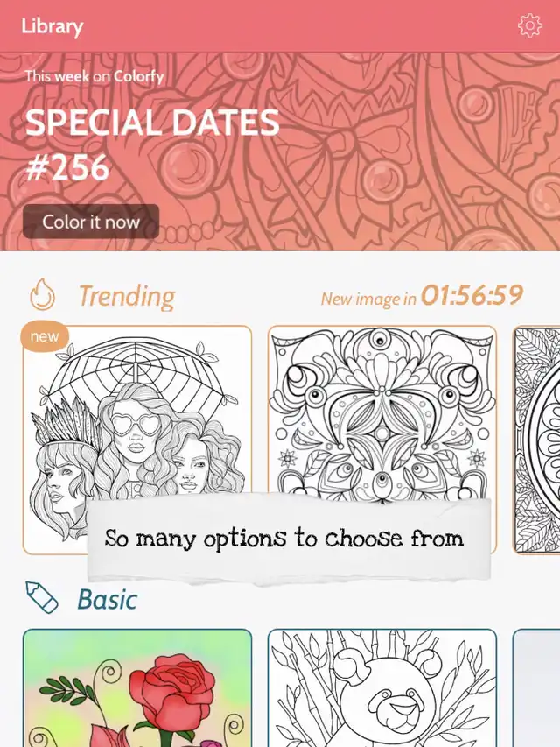The image size is (560, 747).
Task: Open the partially visible leaf mandala drawing
Action: pyautogui.click(x=536, y=440)
